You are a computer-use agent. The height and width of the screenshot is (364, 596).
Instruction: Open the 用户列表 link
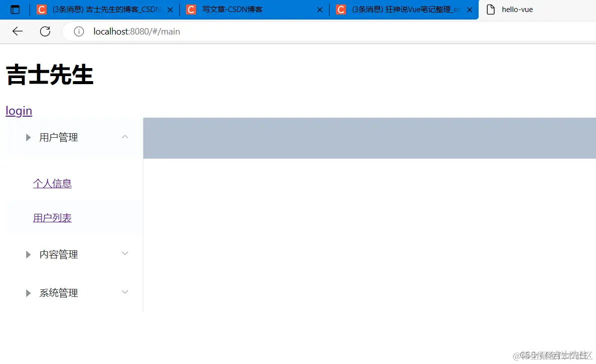(x=53, y=218)
